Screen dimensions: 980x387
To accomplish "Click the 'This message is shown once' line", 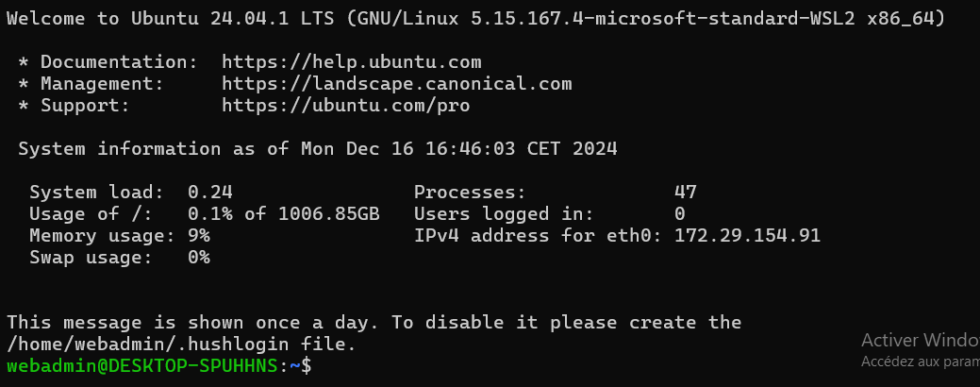I will pos(374,322).
